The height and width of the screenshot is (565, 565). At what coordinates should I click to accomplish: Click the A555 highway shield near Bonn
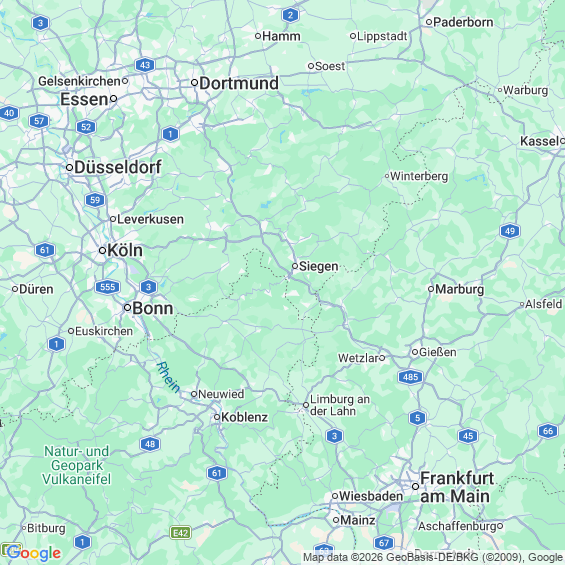point(107,287)
